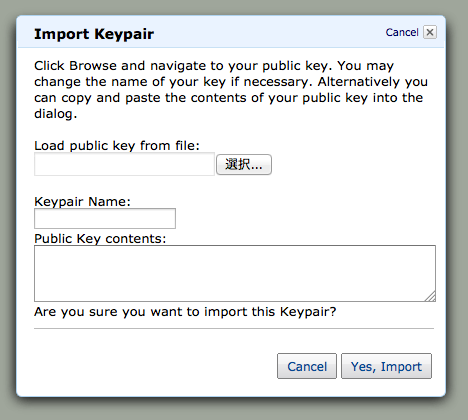The width and height of the screenshot is (468, 420).
Task: Click into the Keypair Name text field
Action: coord(105,219)
